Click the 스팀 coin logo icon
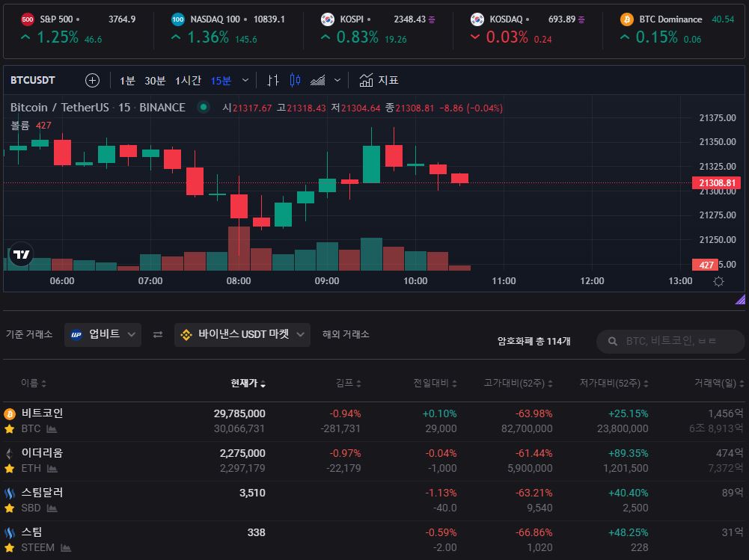Screen dimensions: 749x560 click(x=10, y=532)
